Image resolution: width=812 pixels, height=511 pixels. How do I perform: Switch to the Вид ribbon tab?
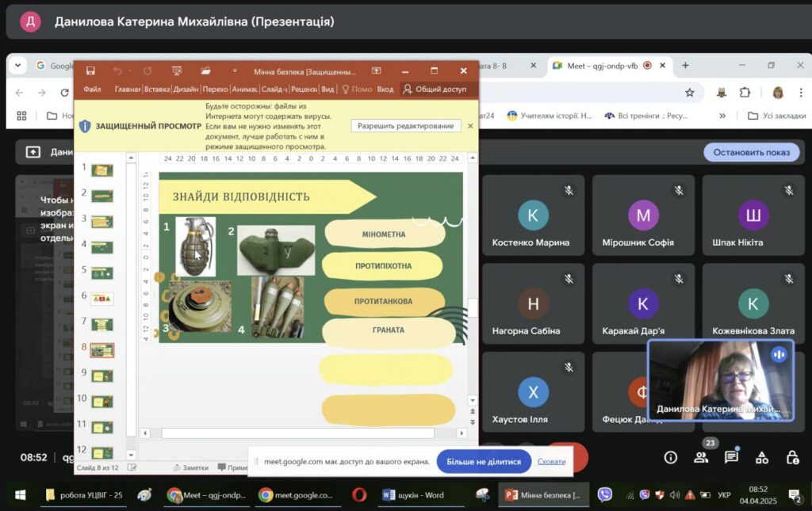pos(327,89)
